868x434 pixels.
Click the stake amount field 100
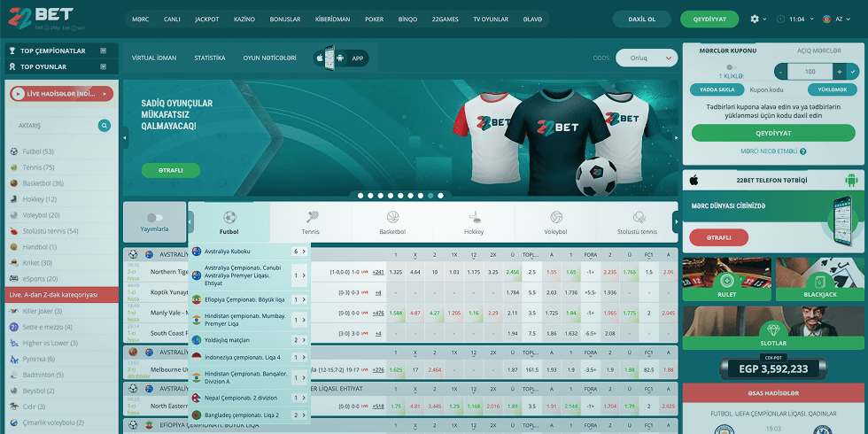[810, 72]
